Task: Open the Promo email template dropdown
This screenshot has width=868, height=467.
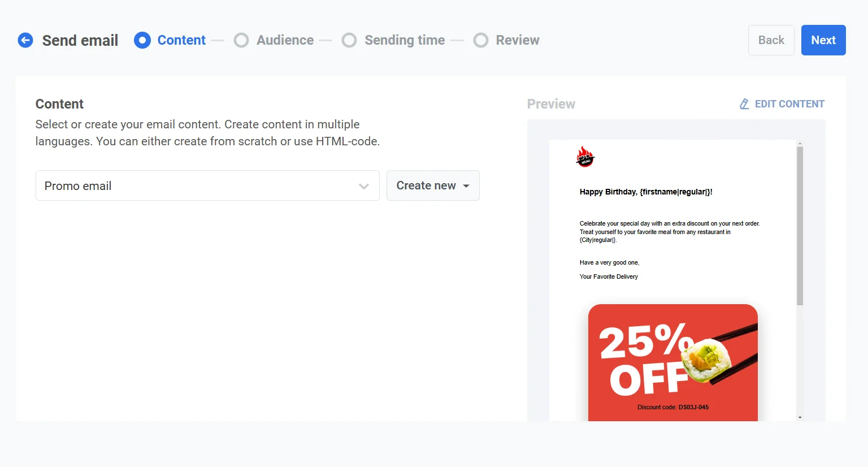Action: (198, 185)
